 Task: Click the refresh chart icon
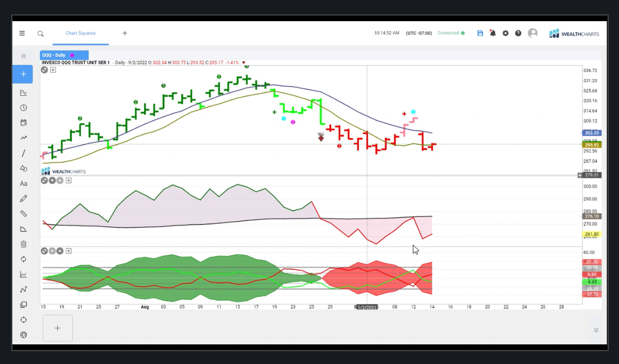pos(24,259)
